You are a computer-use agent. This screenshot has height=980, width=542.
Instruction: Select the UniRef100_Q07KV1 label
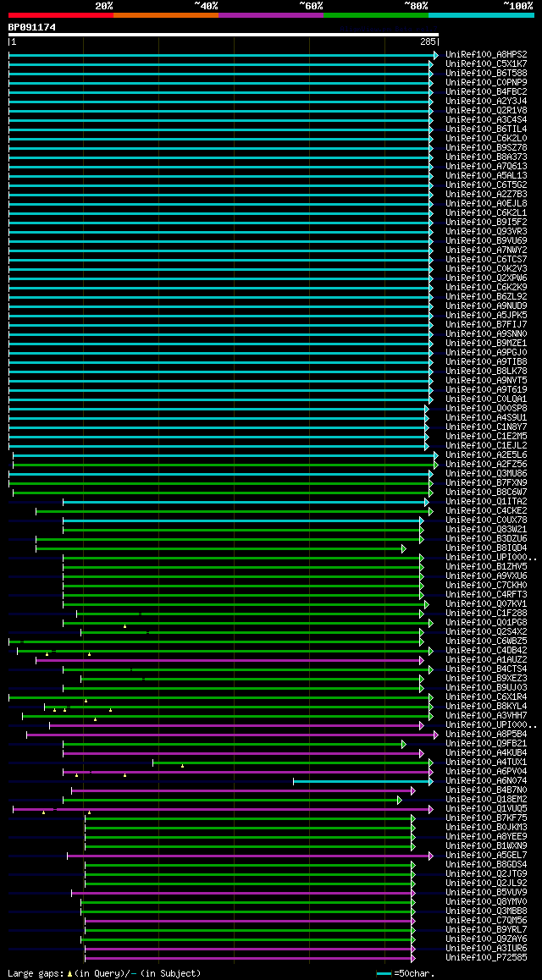point(486,603)
